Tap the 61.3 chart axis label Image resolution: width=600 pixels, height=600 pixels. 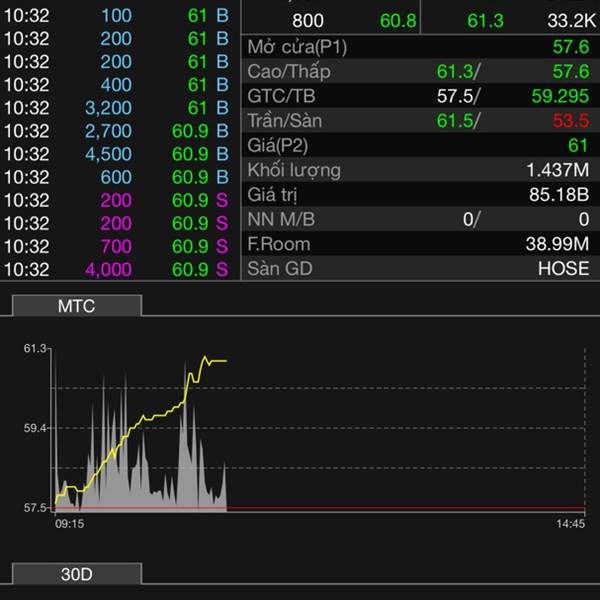pos(35,348)
